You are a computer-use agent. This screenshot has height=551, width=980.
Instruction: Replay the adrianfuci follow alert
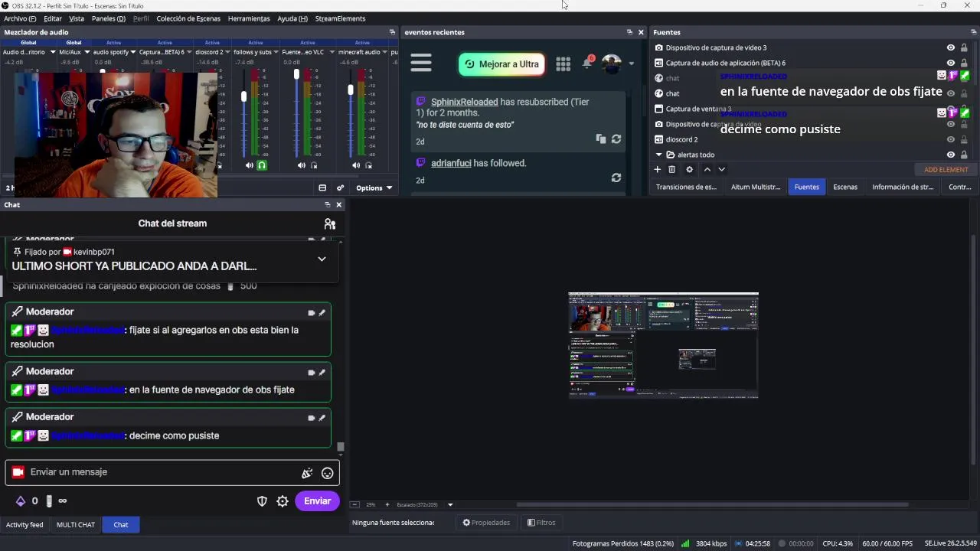[x=616, y=178]
